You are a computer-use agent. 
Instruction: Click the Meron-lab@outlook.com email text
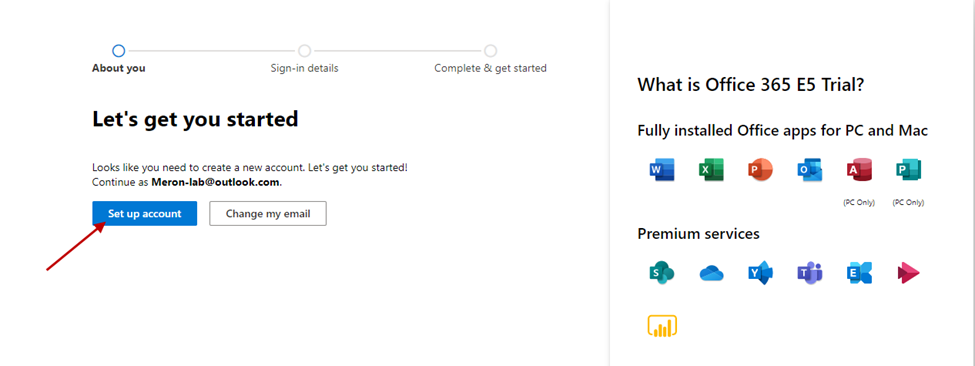[216, 183]
